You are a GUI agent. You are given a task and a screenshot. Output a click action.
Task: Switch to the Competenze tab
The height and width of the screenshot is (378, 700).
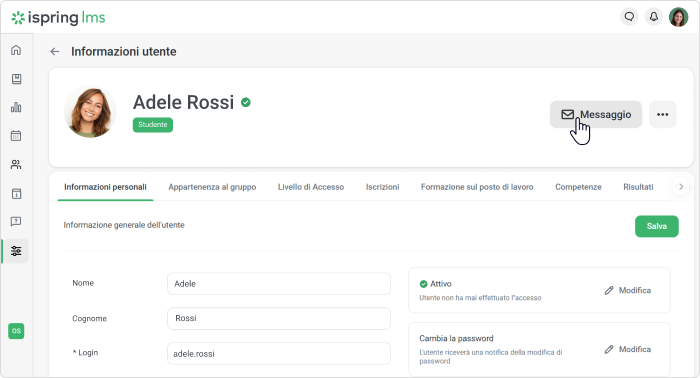click(578, 187)
